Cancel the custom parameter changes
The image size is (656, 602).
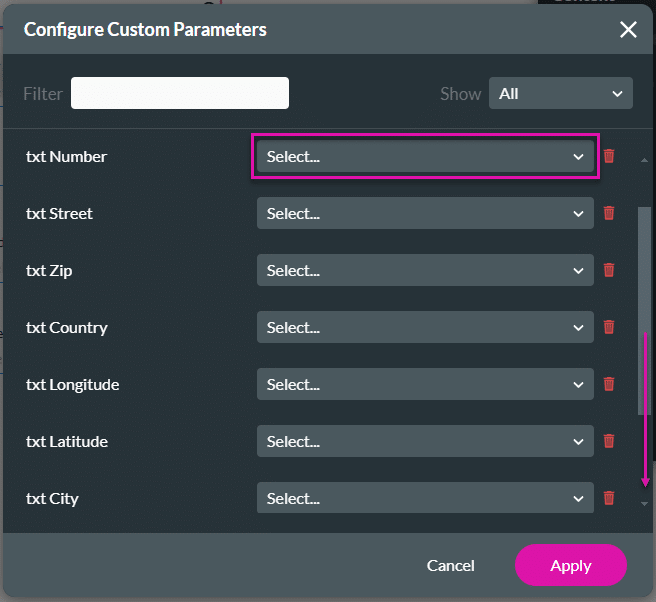pyautogui.click(x=451, y=566)
